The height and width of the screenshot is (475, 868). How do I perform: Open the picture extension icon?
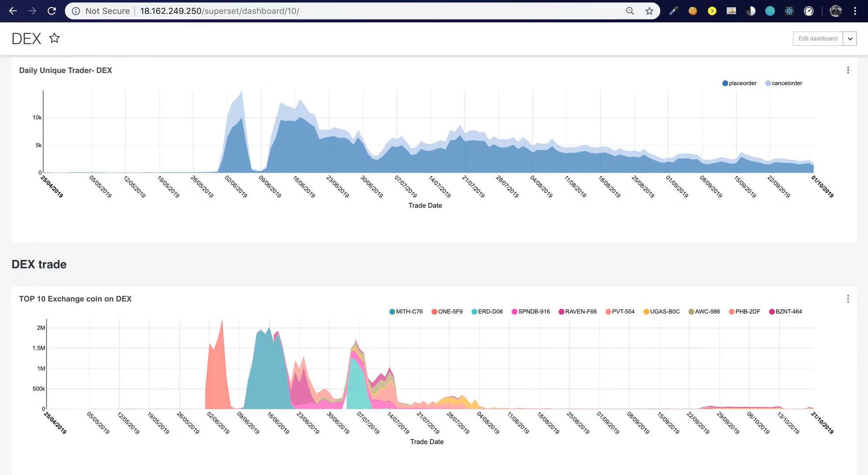[x=732, y=11]
